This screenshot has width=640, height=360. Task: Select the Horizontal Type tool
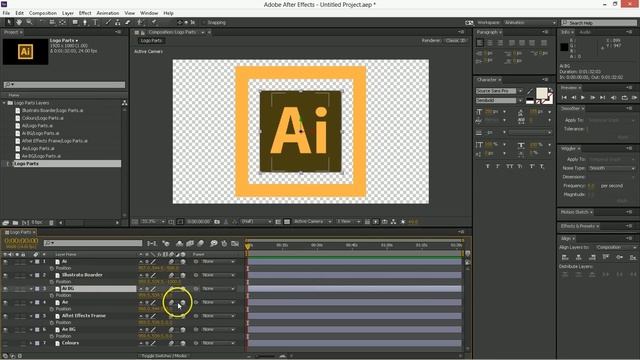(96, 22)
